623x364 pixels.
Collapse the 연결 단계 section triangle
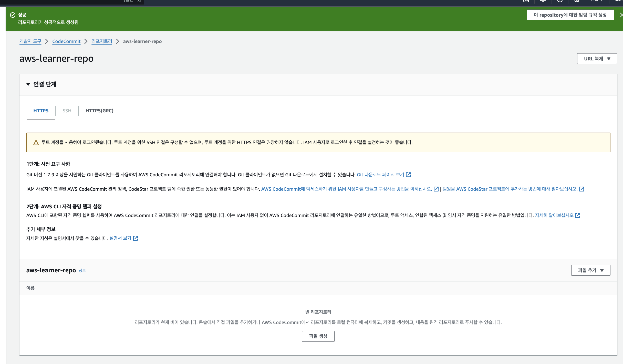click(x=28, y=84)
